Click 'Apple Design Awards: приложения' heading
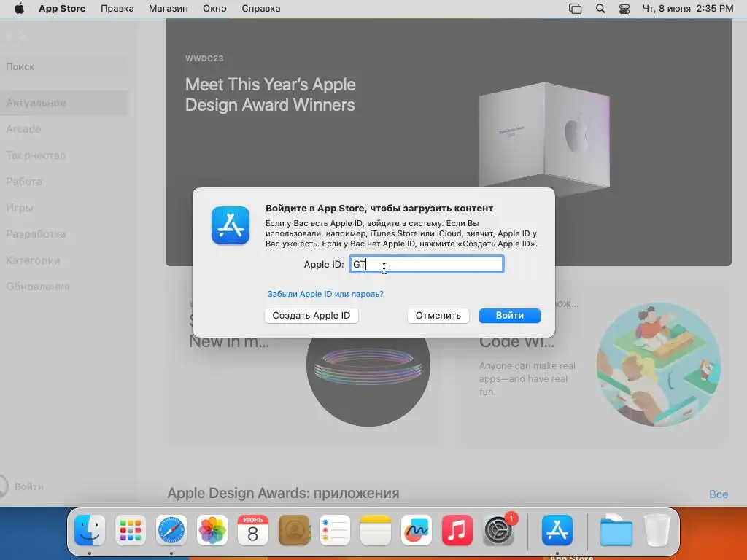The height and width of the screenshot is (560, 747). click(x=283, y=494)
